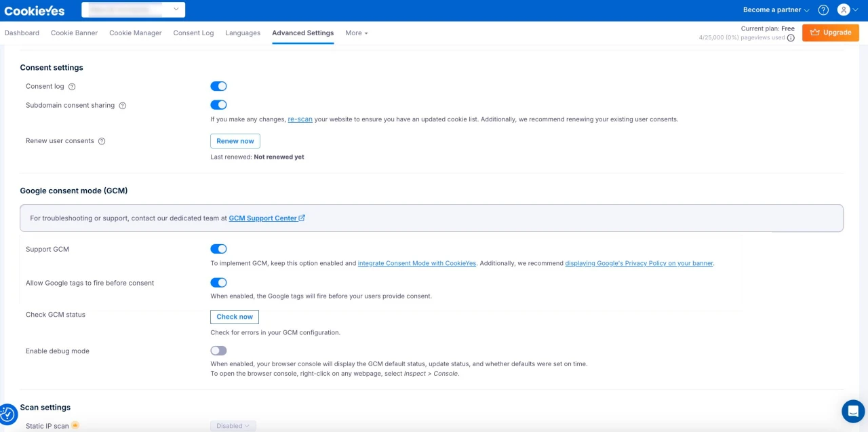The height and width of the screenshot is (432, 868).
Task: Go to the Consent Log tab
Action: [x=193, y=33]
